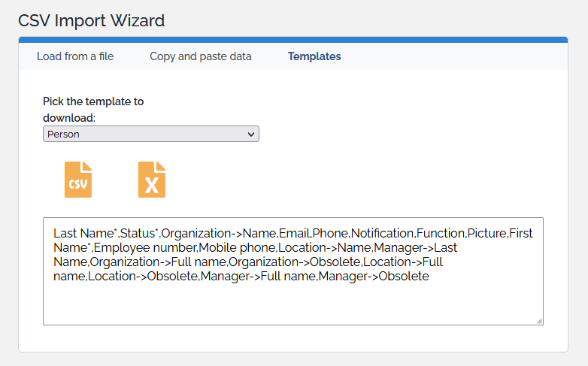Click the word 'Function' in the text area
Screen dimensions: 588x366
tap(441, 233)
